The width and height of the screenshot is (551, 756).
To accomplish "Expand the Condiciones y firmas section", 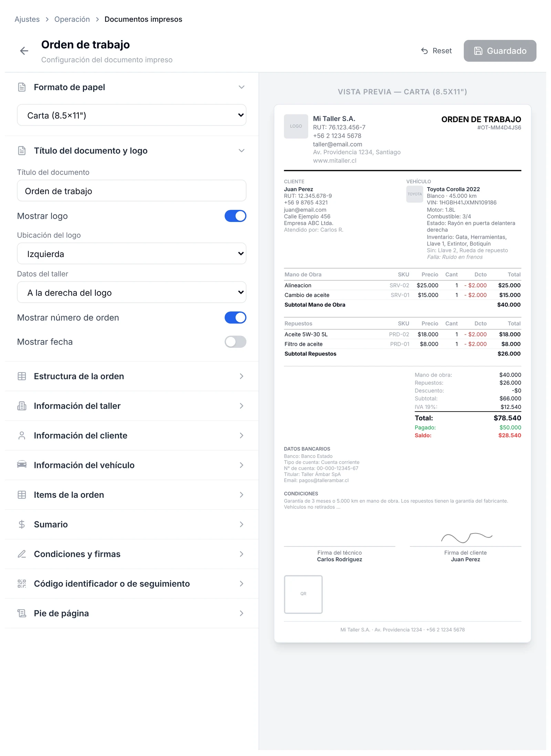I will (132, 554).
